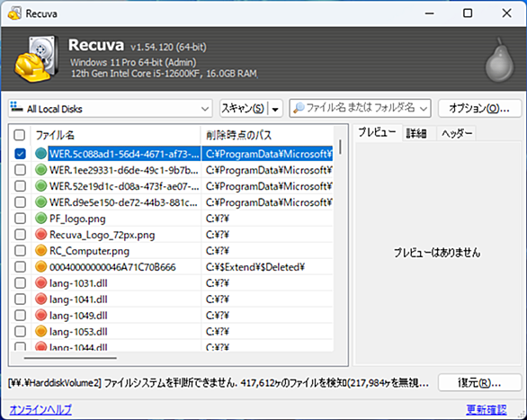Open オプション(O)... settings

pyautogui.click(x=479, y=109)
